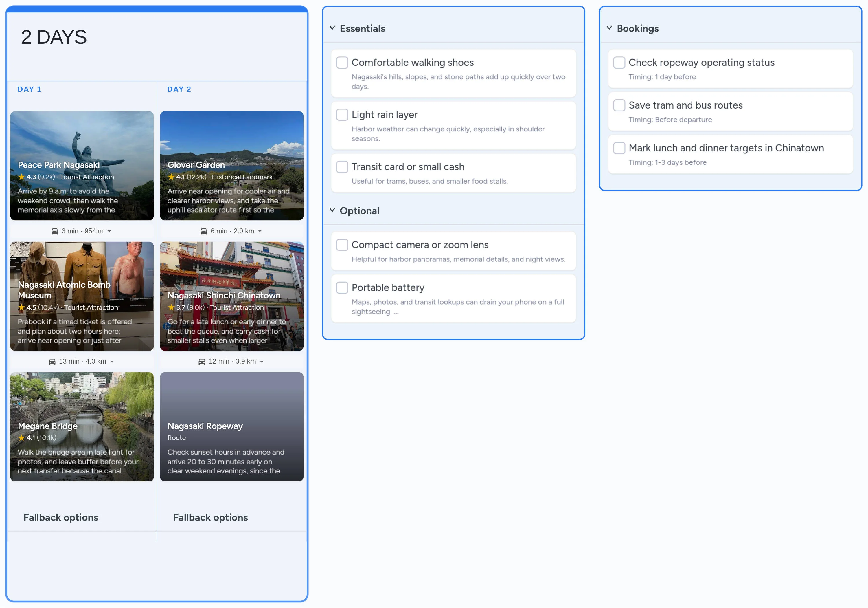
Task: Check Comfortable walking shoes item
Action: pos(342,63)
